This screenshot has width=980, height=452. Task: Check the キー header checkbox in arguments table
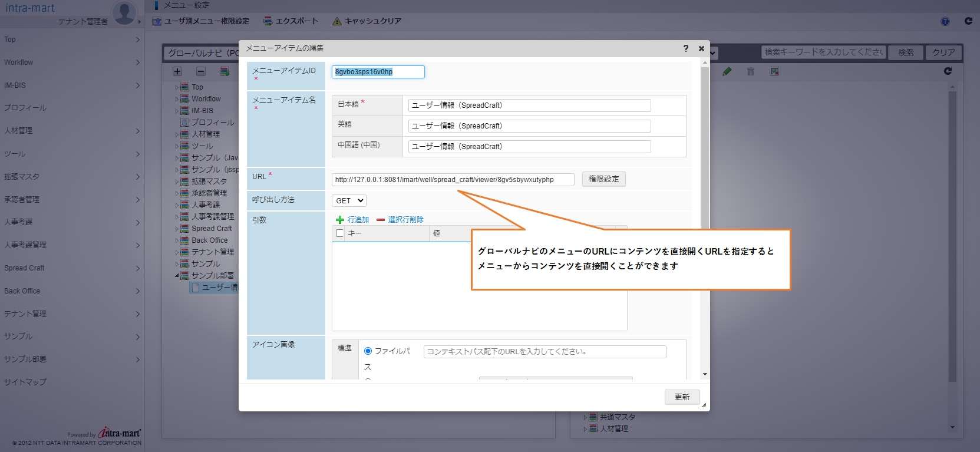coord(339,233)
